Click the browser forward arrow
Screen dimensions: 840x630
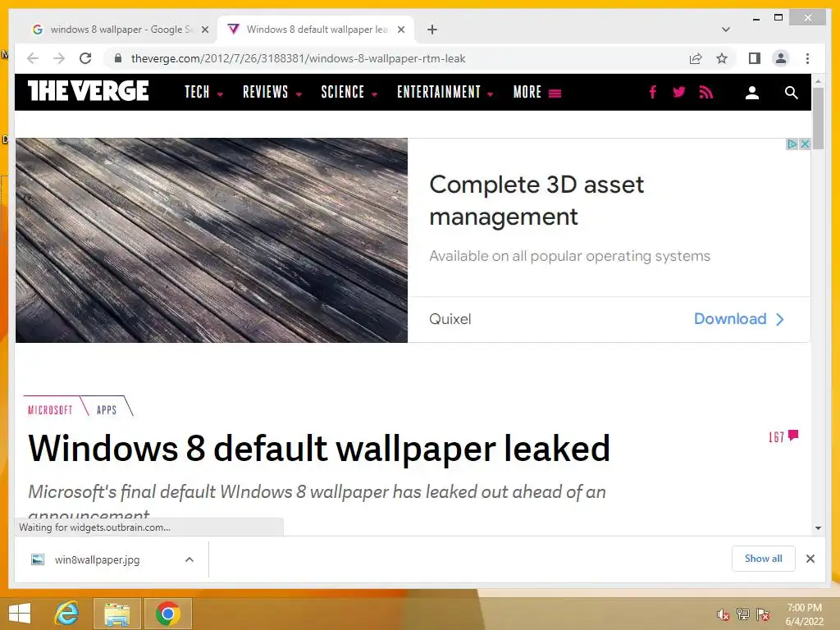pos(59,58)
